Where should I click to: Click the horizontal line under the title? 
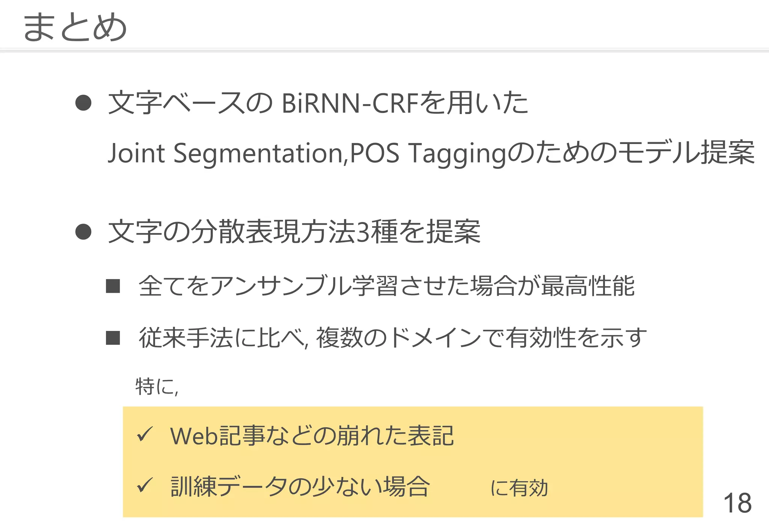point(384,50)
